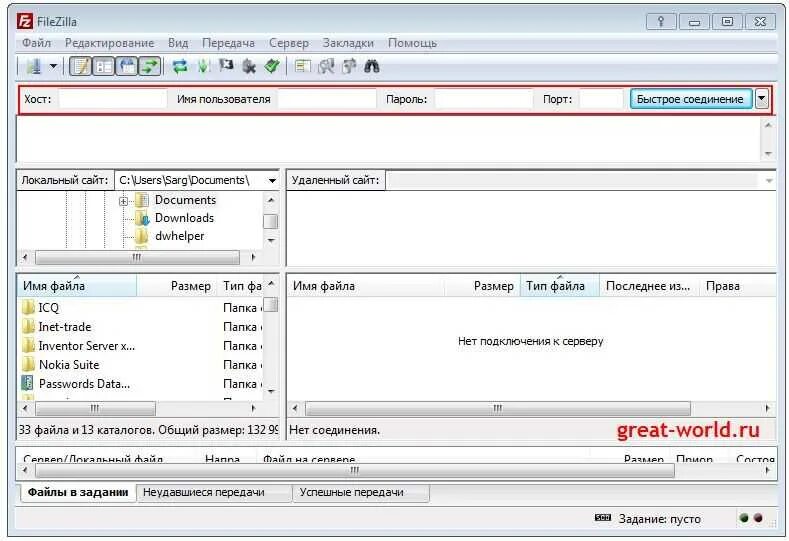Open the Закладки menu
The height and width of the screenshot is (541, 789).
(348, 43)
